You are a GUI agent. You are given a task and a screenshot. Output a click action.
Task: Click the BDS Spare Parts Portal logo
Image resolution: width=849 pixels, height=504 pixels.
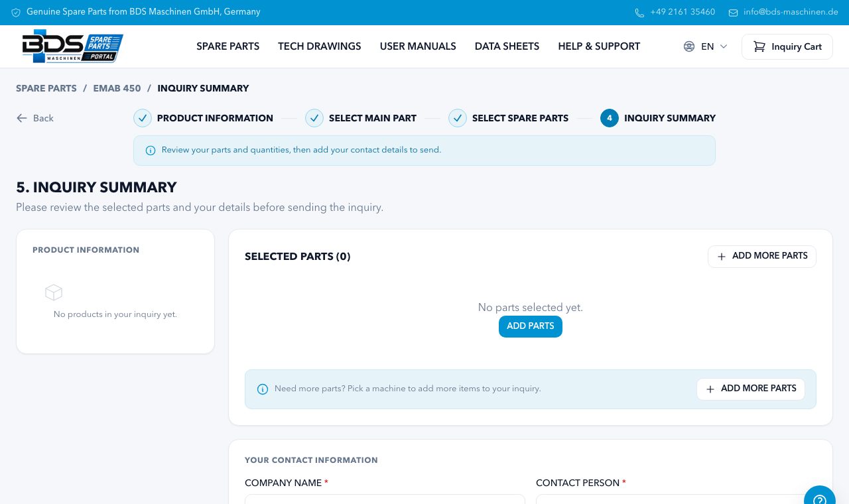(73, 46)
